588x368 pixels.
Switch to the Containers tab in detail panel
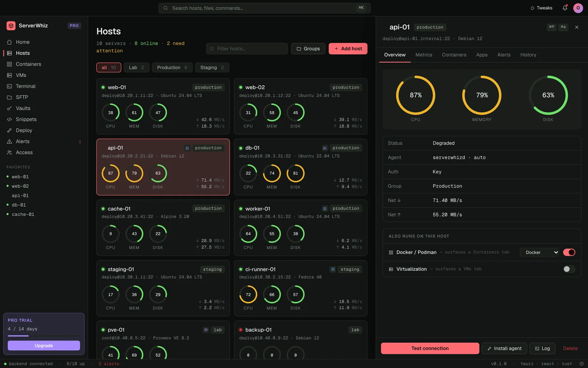(x=454, y=55)
